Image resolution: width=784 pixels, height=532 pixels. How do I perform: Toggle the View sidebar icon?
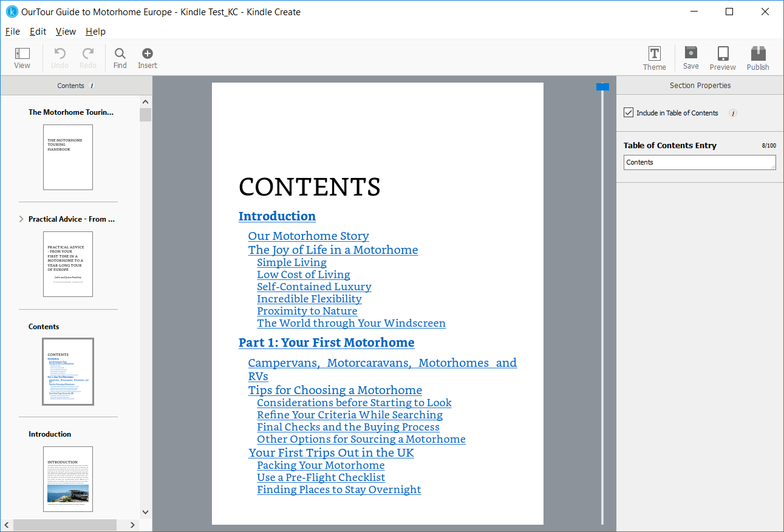tap(22, 58)
